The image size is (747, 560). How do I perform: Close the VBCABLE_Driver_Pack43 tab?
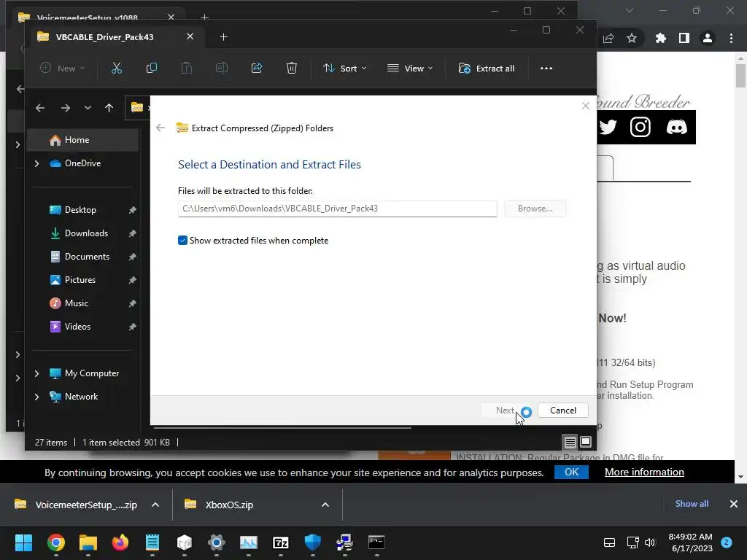(x=190, y=36)
